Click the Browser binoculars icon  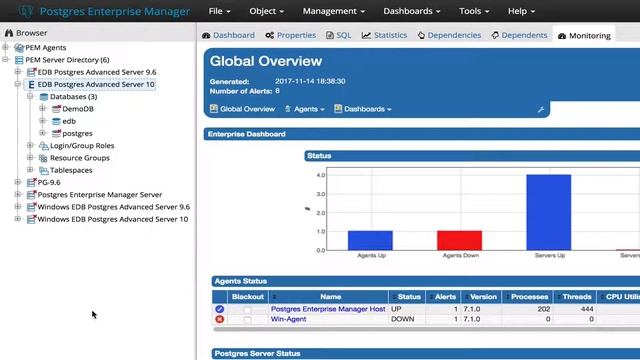(9, 33)
